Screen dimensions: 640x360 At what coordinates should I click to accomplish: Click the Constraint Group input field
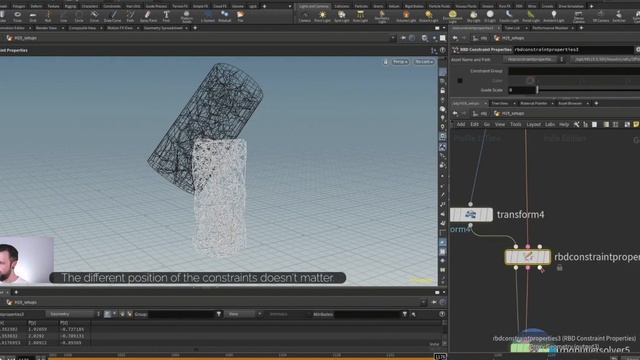[574, 71]
